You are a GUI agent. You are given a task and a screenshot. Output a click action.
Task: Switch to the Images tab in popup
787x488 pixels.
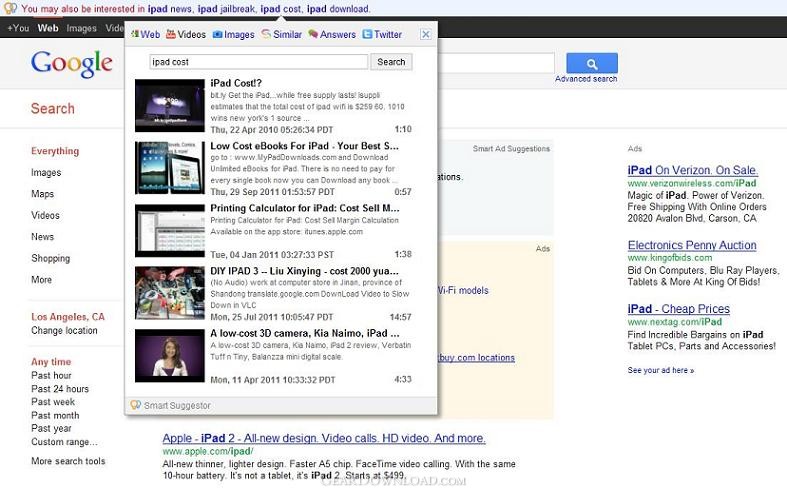point(233,34)
